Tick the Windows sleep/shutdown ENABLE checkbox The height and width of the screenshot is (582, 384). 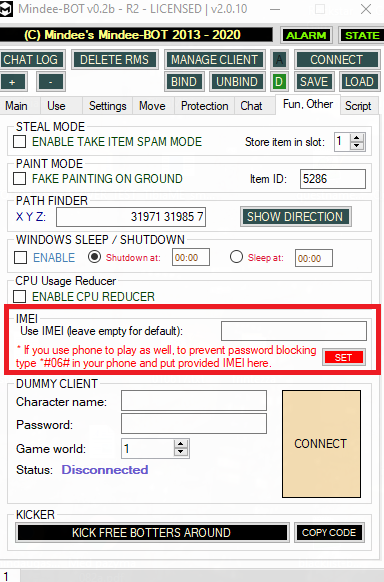(x=20, y=258)
